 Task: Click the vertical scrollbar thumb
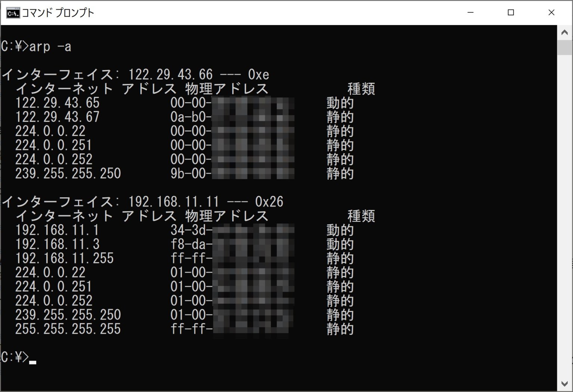(564, 48)
